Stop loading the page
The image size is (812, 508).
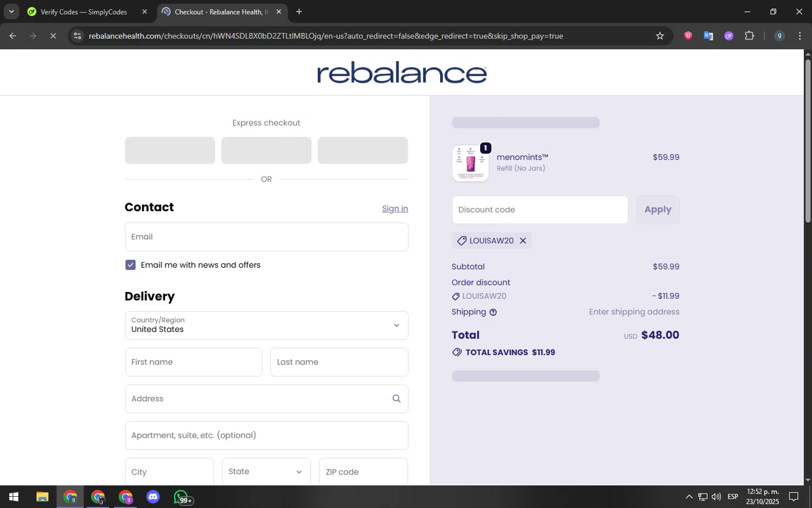(x=53, y=36)
